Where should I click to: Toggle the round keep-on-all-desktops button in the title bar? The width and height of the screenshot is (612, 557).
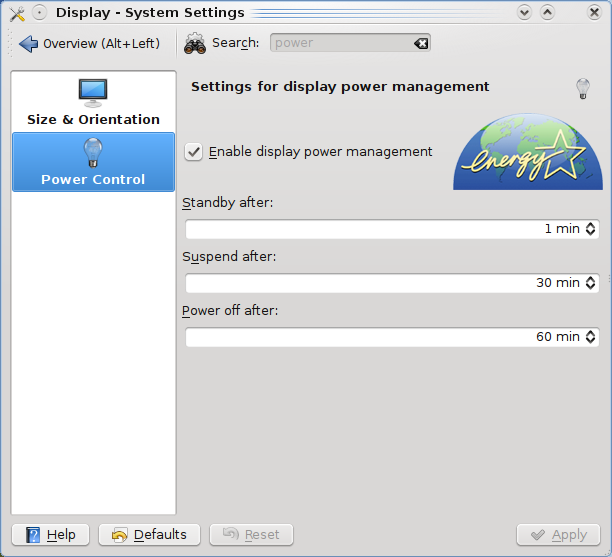click(39, 13)
